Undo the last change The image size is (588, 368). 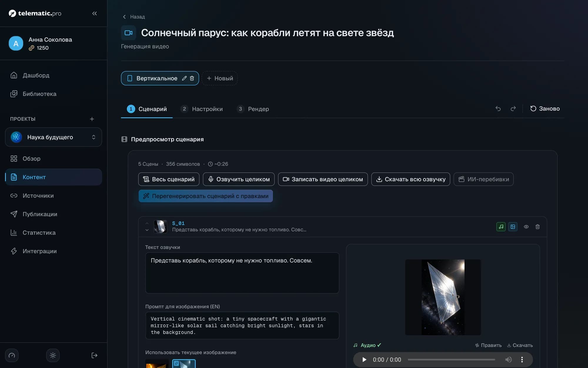coord(498,109)
